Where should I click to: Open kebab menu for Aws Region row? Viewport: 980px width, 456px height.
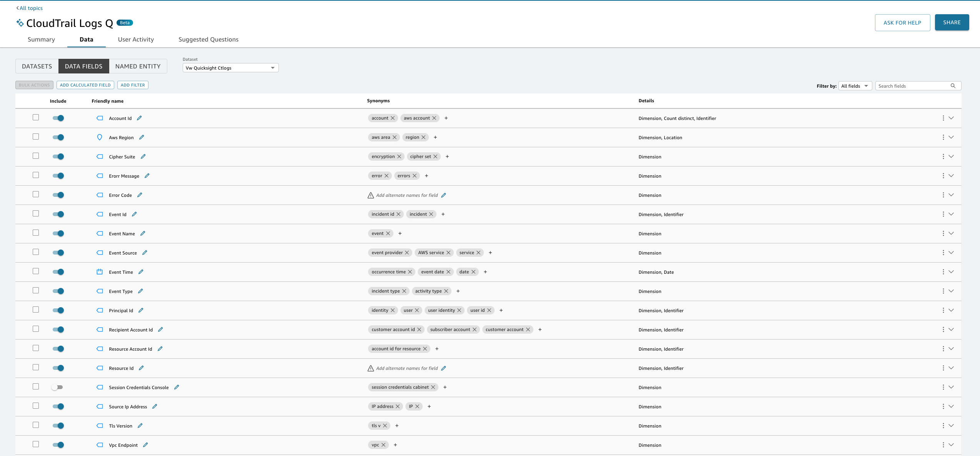pos(943,137)
